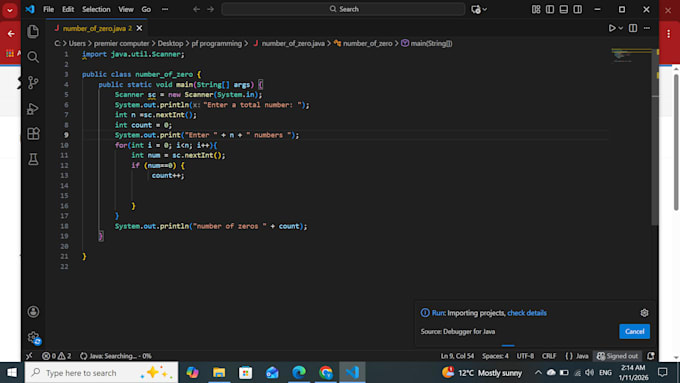Open the Source Control view
The image size is (680, 383).
33,82
